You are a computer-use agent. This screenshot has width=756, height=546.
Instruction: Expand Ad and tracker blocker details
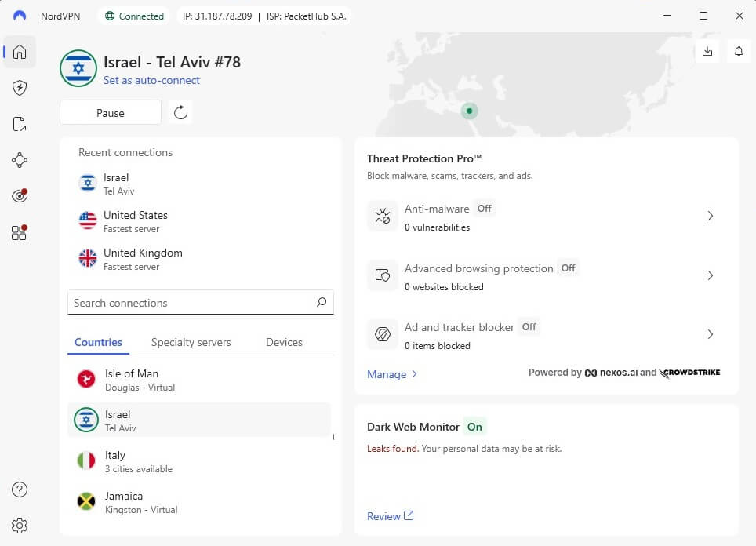click(x=711, y=334)
